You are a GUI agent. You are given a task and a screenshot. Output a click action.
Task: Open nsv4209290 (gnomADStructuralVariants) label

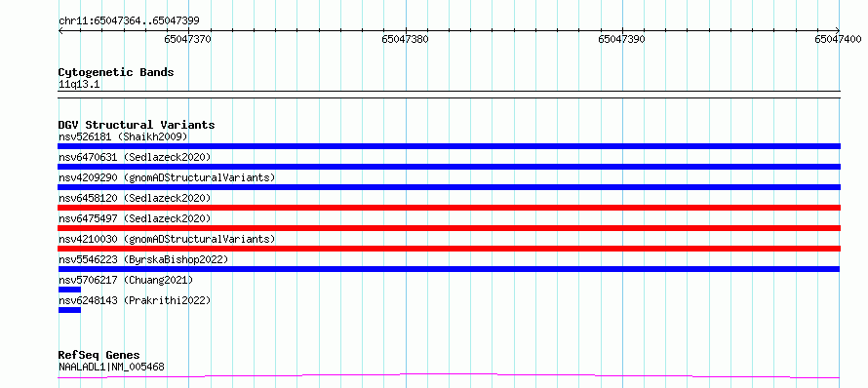(x=167, y=177)
